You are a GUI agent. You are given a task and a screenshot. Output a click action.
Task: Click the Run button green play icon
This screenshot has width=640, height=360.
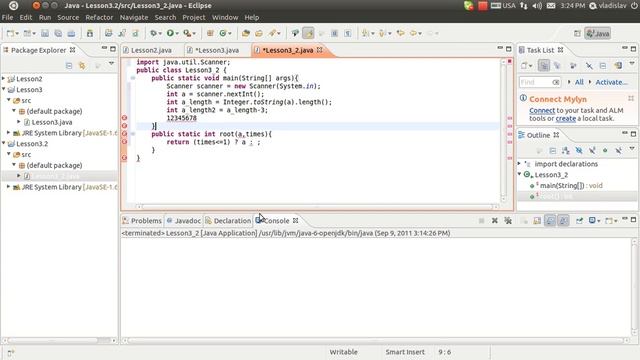tap(170, 33)
